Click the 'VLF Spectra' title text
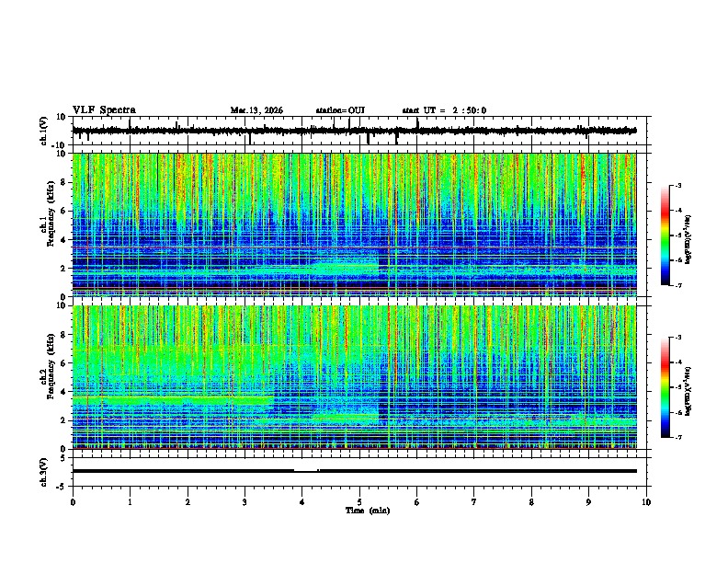728x563 pixels. [104, 110]
